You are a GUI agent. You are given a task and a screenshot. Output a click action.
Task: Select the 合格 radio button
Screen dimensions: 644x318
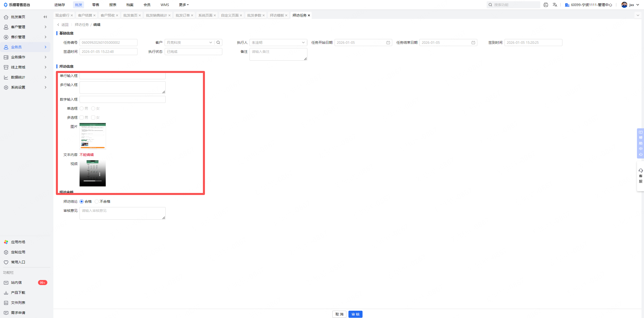tap(82, 202)
